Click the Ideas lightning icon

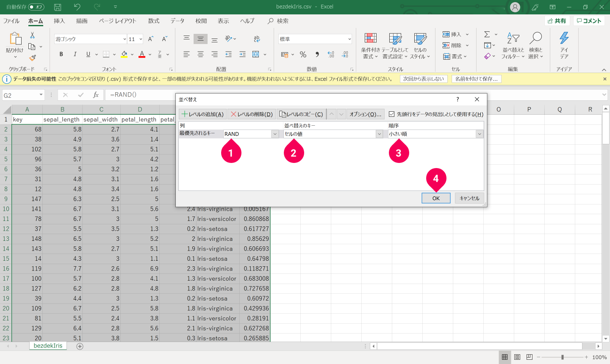pos(564,46)
